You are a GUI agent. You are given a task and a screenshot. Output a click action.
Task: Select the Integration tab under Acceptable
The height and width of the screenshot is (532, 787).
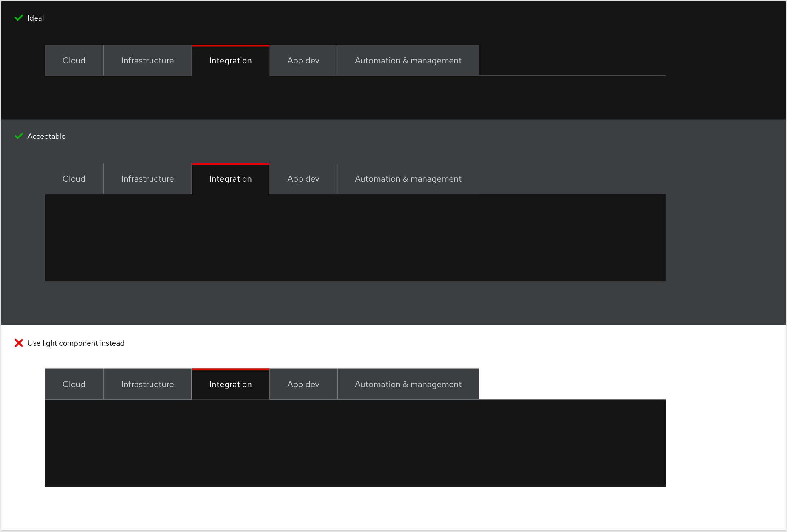pyautogui.click(x=231, y=178)
